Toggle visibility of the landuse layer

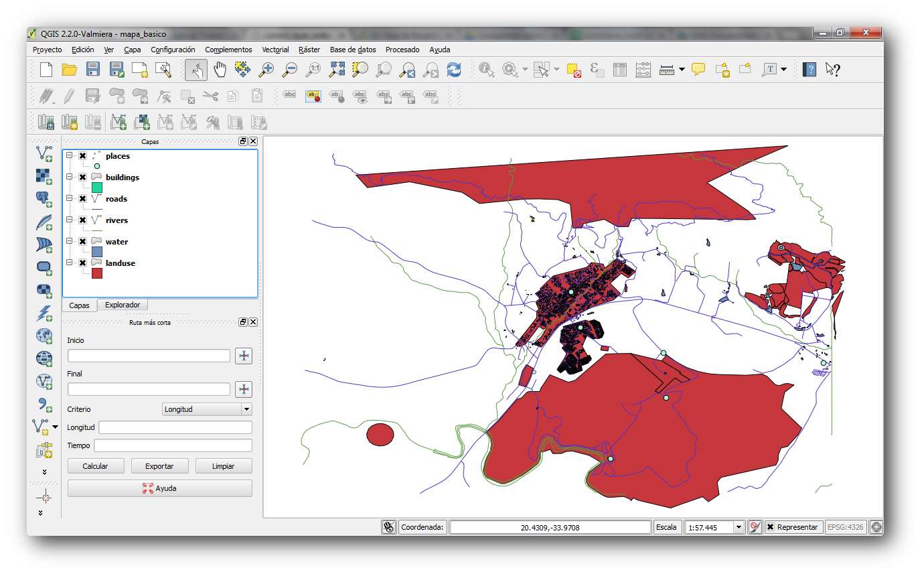tap(82, 263)
